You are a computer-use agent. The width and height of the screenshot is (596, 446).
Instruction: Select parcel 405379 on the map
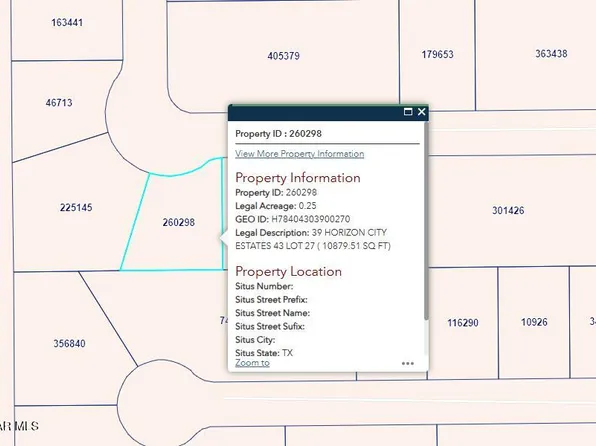pos(284,56)
